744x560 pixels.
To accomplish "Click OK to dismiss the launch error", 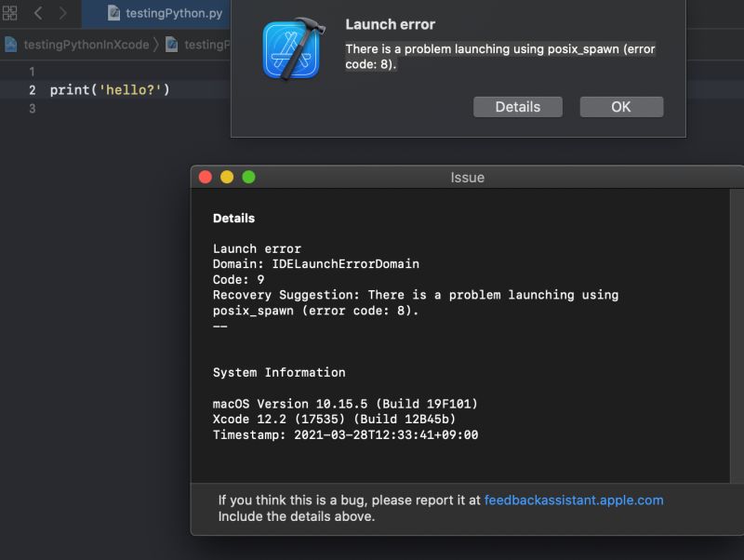I will pyautogui.click(x=621, y=106).
